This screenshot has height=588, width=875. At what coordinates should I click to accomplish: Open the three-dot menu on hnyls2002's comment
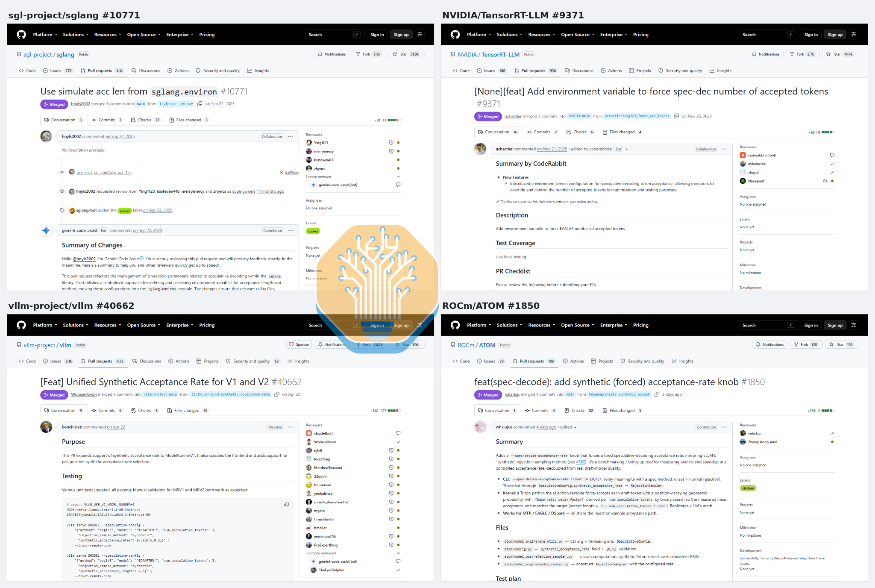tap(291, 137)
